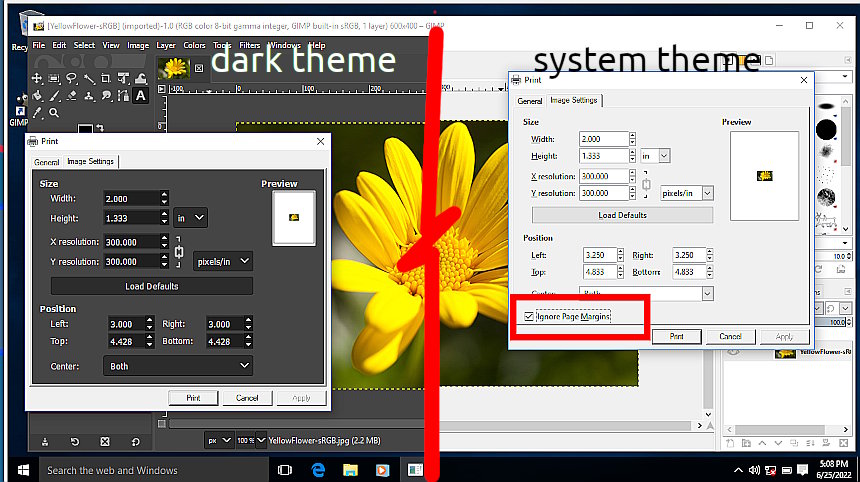Reset tool options to defaults icon
860x482 pixels.
pyautogui.click(x=135, y=441)
